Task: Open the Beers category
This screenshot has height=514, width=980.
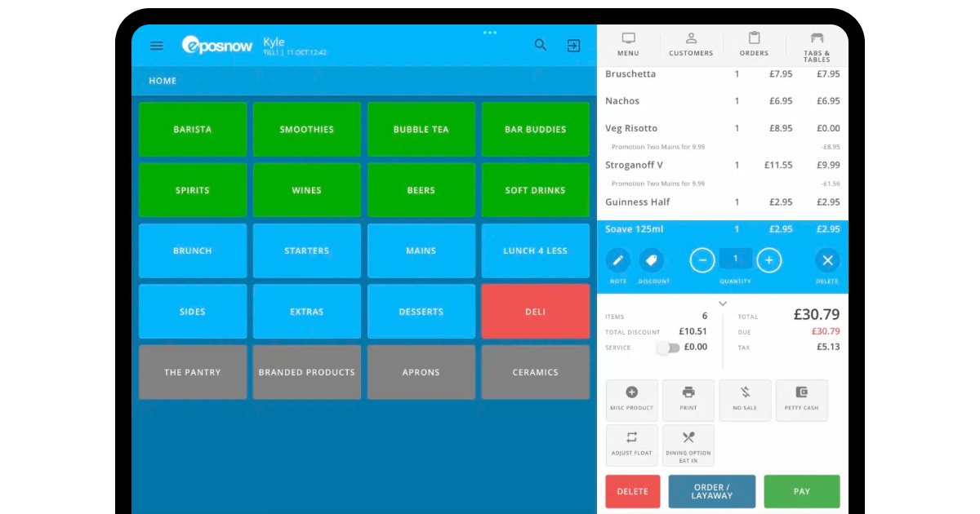Action: click(x=421, y=190)
